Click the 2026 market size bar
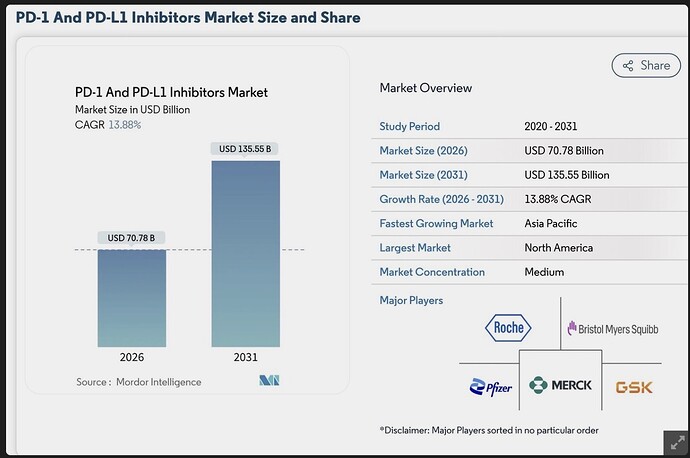Screen dimensions: 690x458 [x=132, y=298]
